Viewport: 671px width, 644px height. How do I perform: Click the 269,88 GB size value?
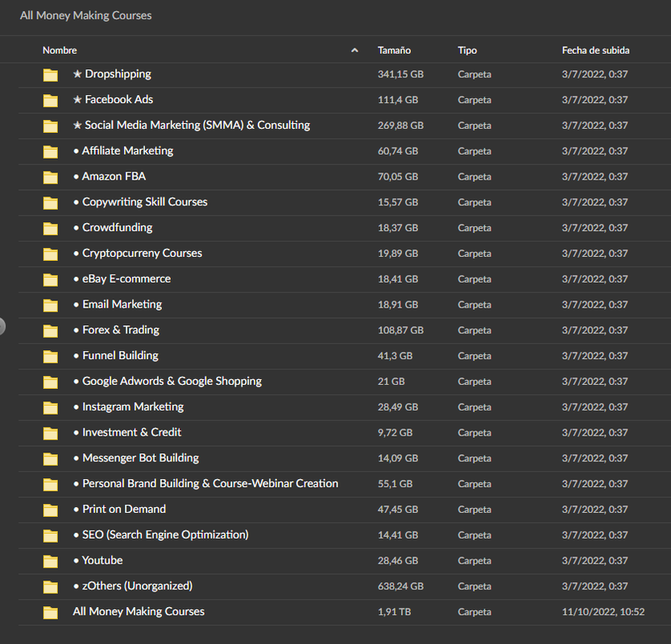tap(400, 126)
